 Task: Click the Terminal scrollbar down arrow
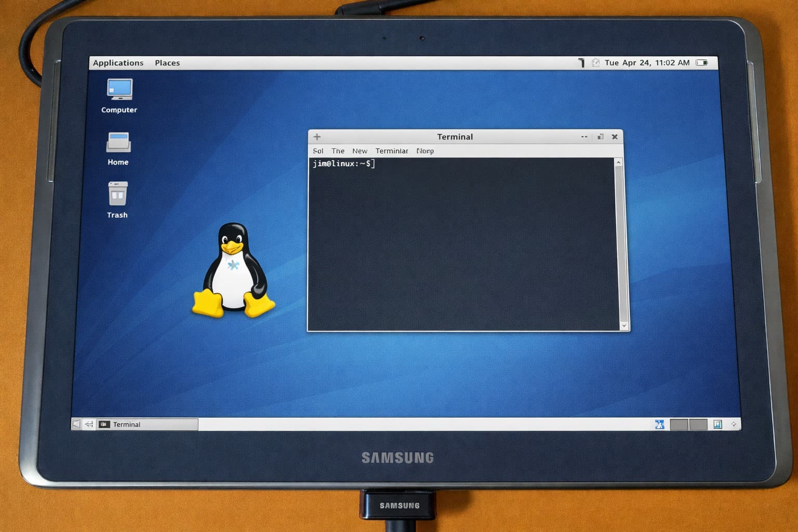tap(624, 326)
